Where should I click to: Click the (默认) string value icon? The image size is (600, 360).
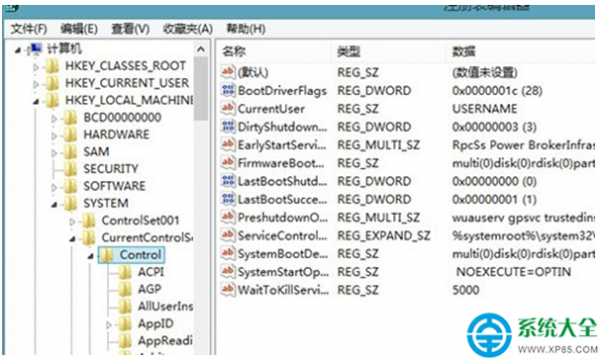click(x=228, y=72)
